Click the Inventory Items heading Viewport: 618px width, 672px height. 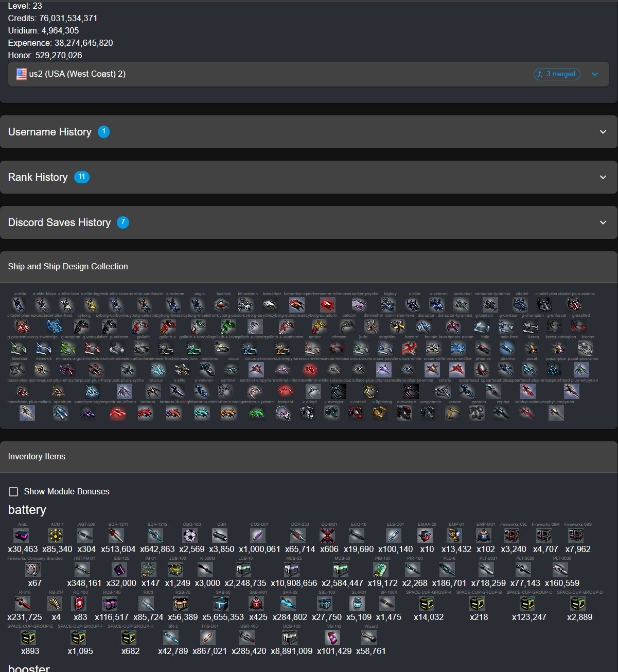click(x=37, y=456)
